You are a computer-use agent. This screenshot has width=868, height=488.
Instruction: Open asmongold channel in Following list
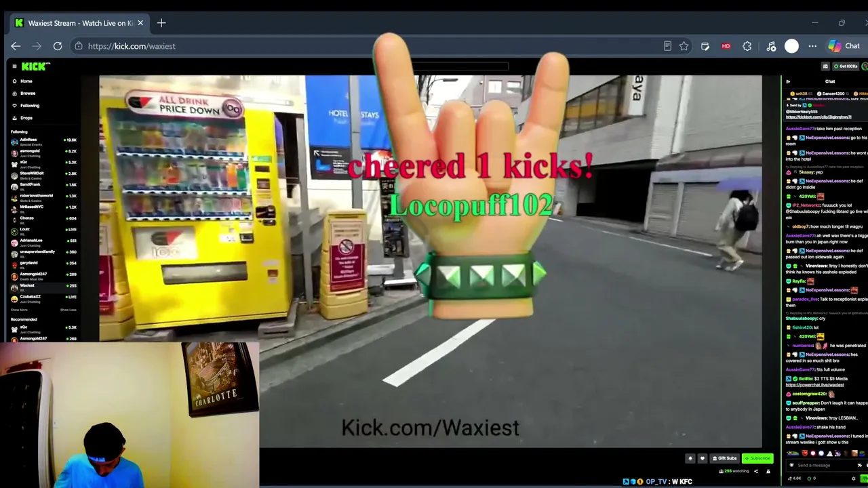point(43,152)
